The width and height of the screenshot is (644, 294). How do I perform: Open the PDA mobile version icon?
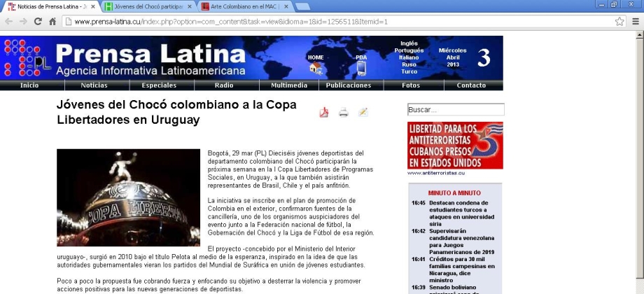(361, 68)
